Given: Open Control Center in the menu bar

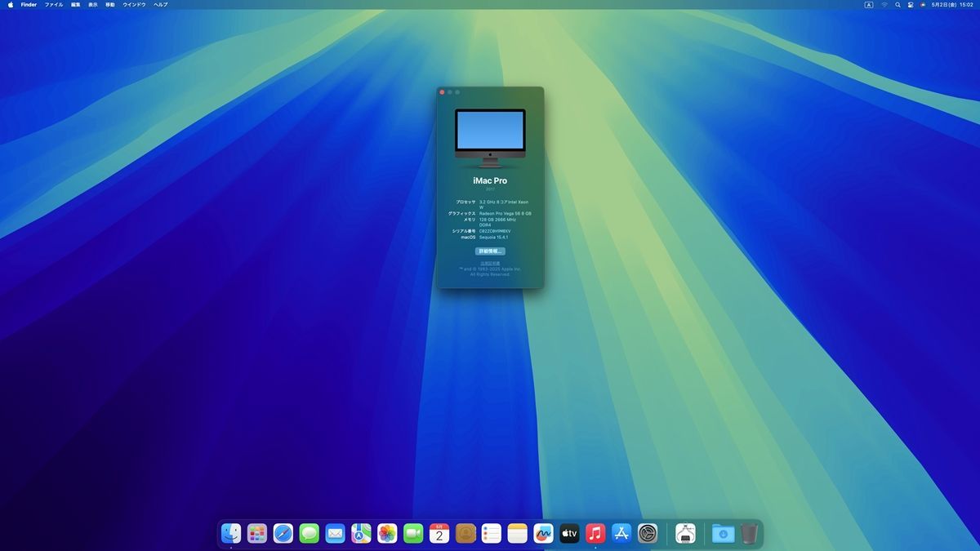Looking at the screenshot, I should [910, 5].
